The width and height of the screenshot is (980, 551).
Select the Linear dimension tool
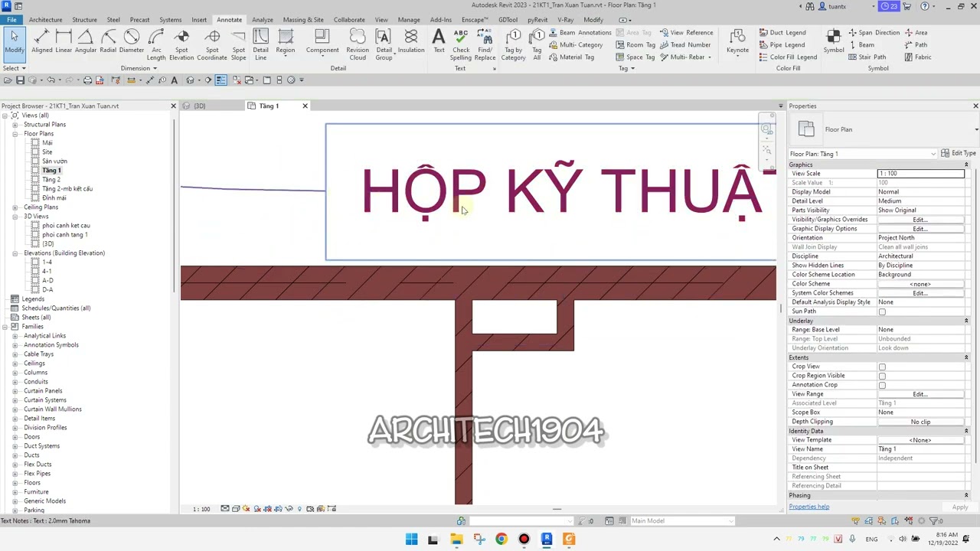64,42
